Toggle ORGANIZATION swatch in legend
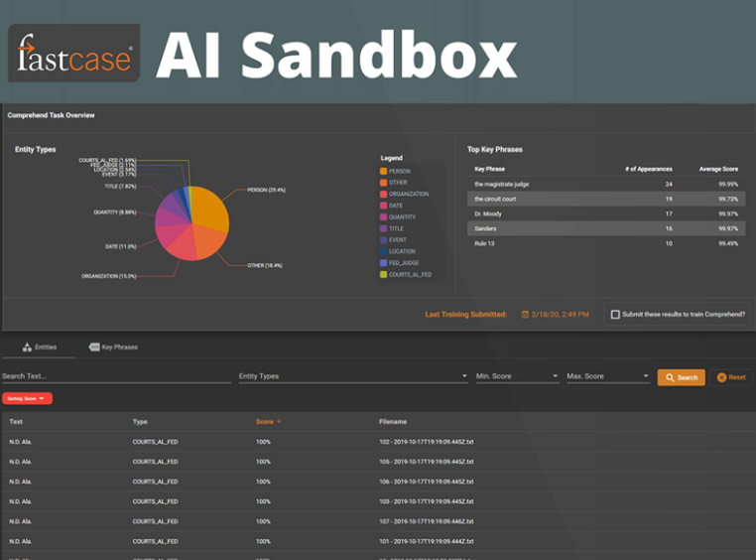756x560 pixels. 383,194
